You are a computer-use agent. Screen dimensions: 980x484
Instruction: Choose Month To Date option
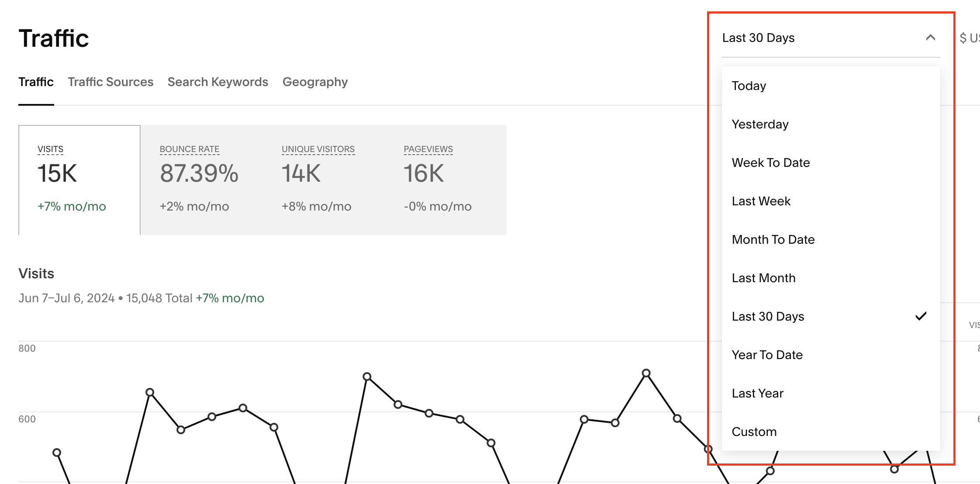coord(831,239)
